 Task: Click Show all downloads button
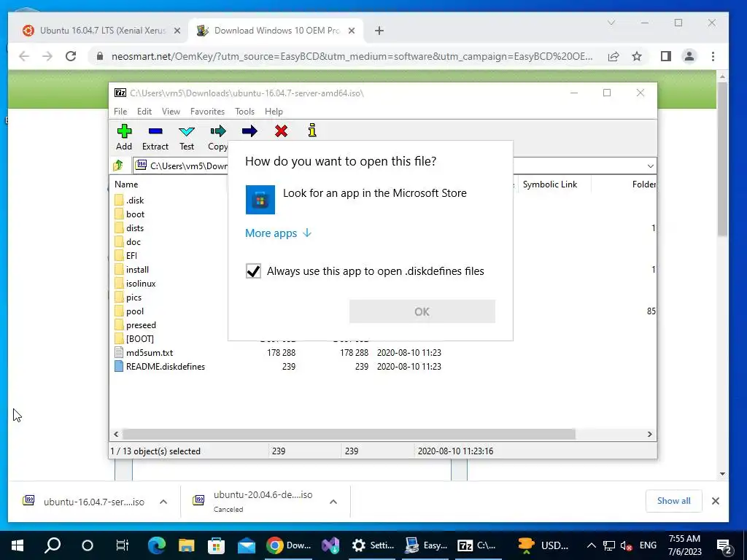pyautogui.click(x=673, y=501)
